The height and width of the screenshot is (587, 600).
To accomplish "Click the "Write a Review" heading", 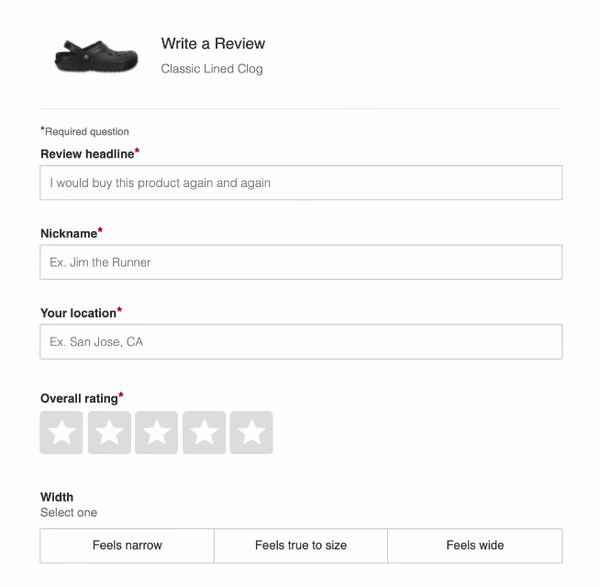I will (x=213, y=44).
